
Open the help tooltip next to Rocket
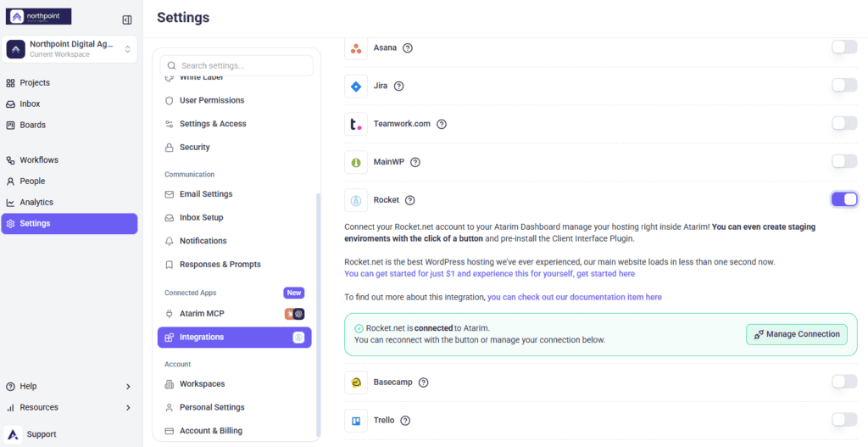click(409, 200)
